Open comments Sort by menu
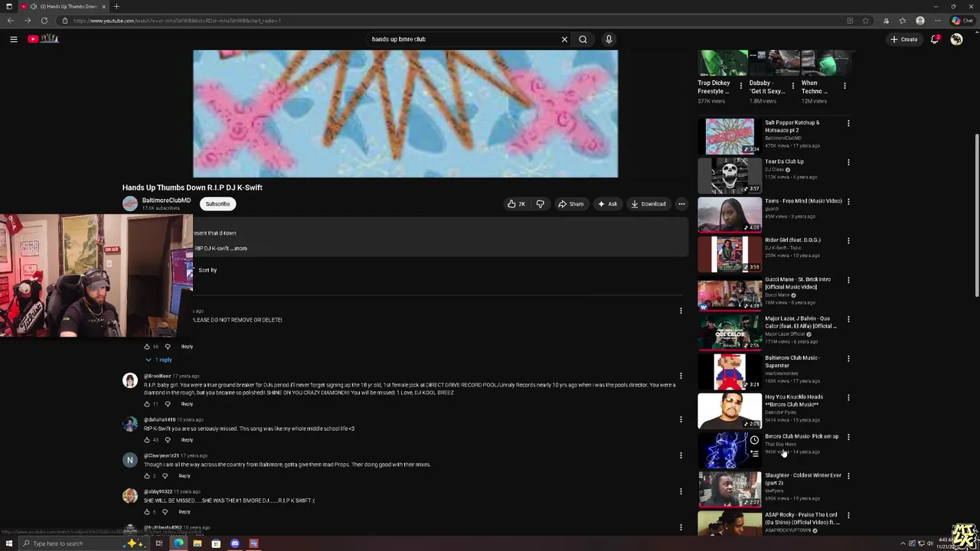980x551 pixels. point(207,270)
